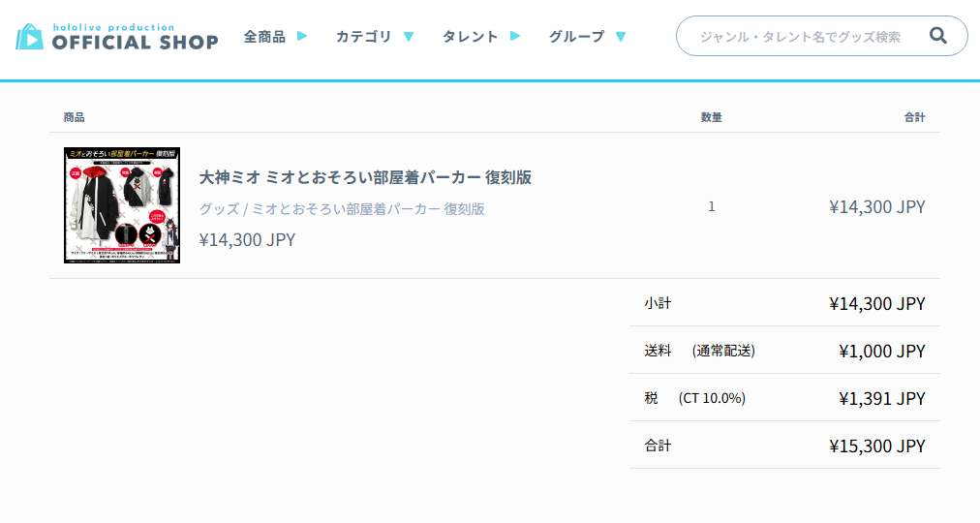
Task: Click the 税 (CT 10.0%) tax label
Action: coord(694,398)
